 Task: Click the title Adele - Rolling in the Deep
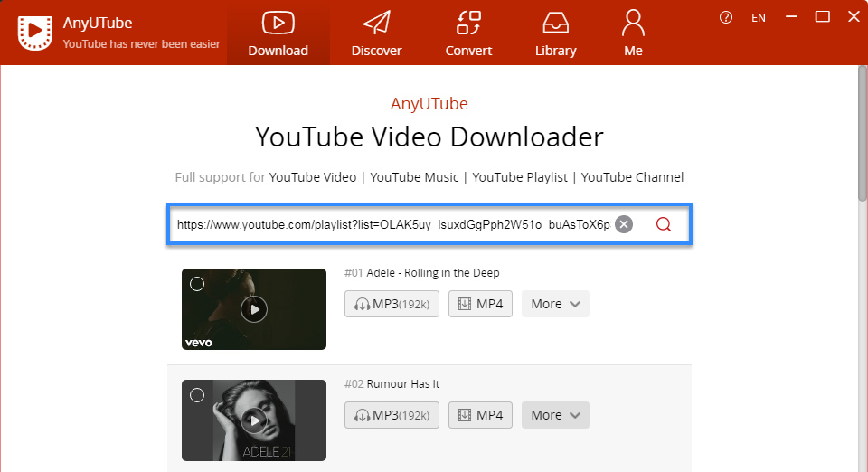(x=433, y=273)
